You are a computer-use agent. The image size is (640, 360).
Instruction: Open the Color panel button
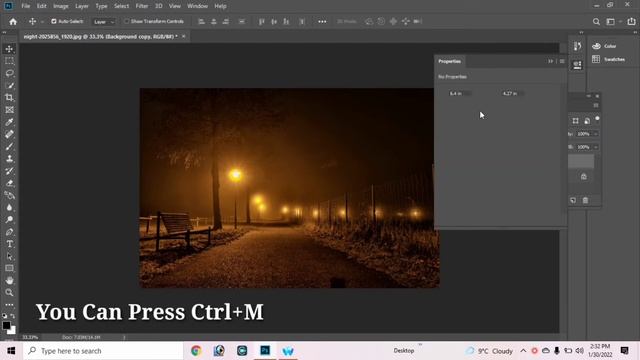click(x=604, y=46)
